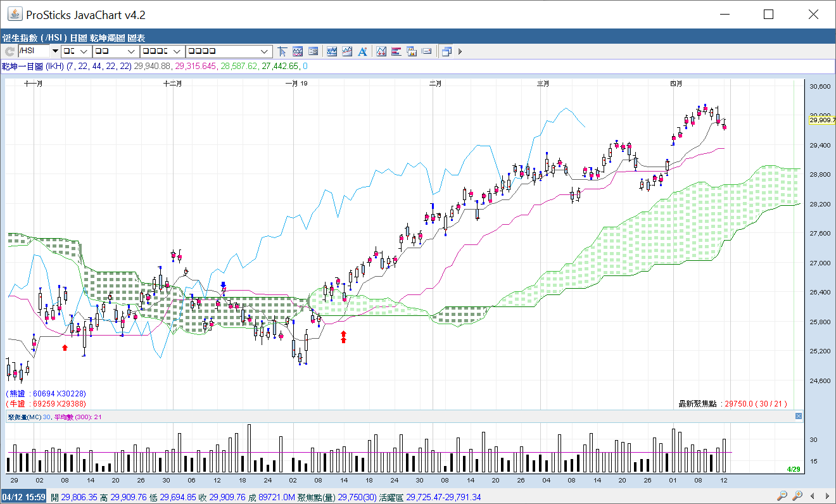Advance chart with right arrow

click(826, 496)
